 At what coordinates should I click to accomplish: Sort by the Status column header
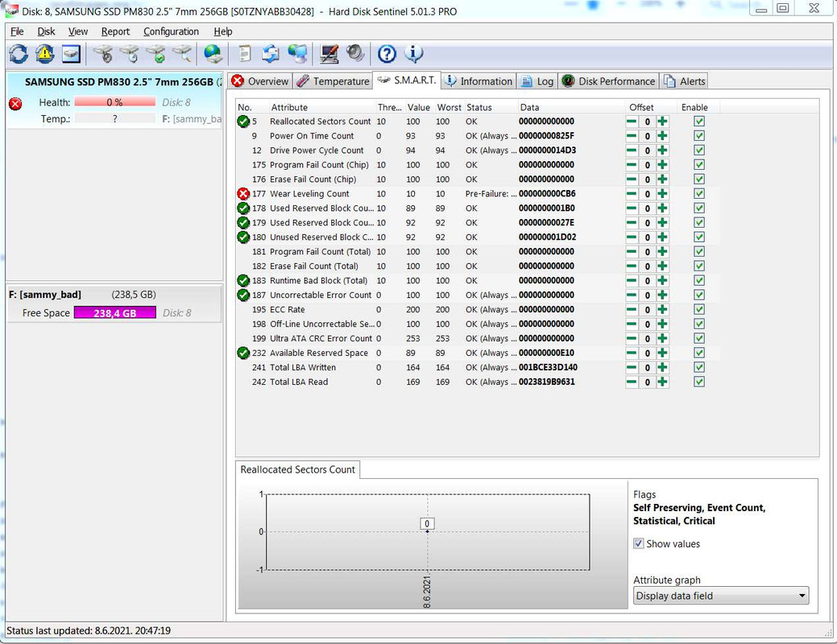pos(479,107)
